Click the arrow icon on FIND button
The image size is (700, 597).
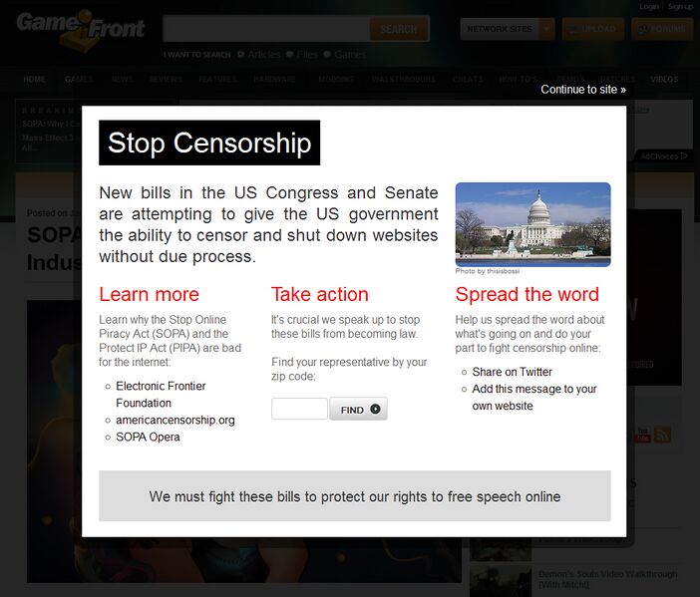pos(375,409)
